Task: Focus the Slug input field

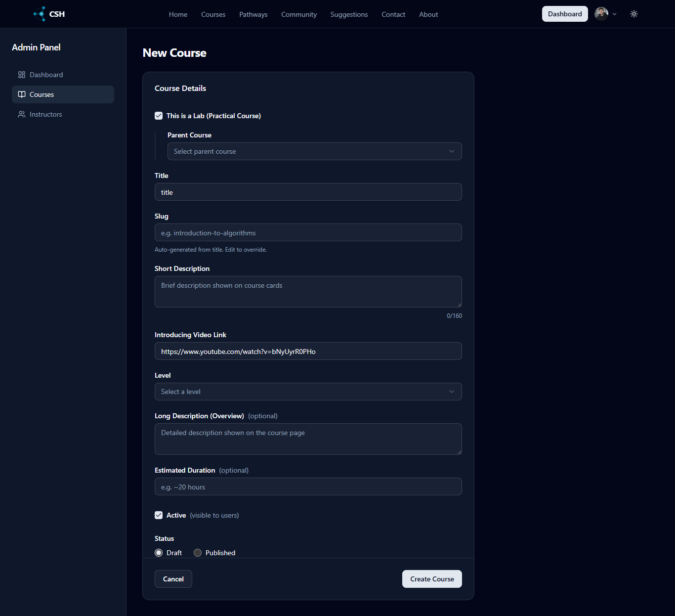Action: coord(308,232)
